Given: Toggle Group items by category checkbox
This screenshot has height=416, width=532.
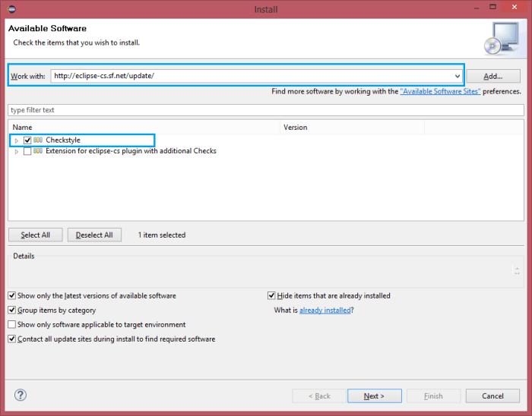Looking at the screenshot, I should [12, 310].
